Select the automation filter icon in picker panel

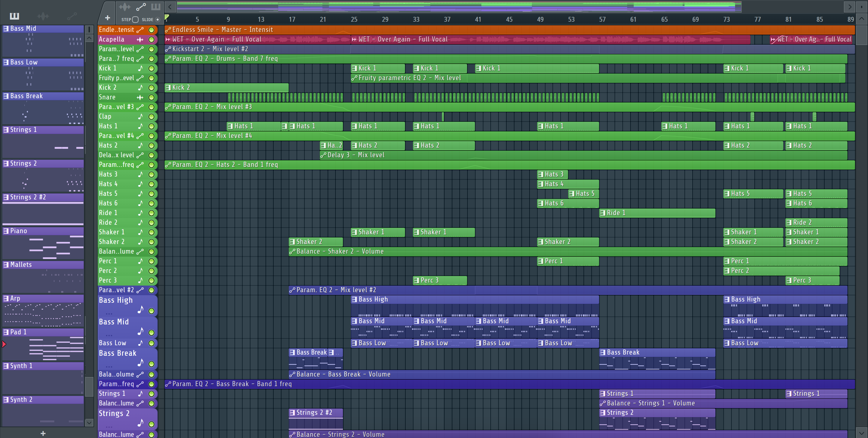click(72, 16)
